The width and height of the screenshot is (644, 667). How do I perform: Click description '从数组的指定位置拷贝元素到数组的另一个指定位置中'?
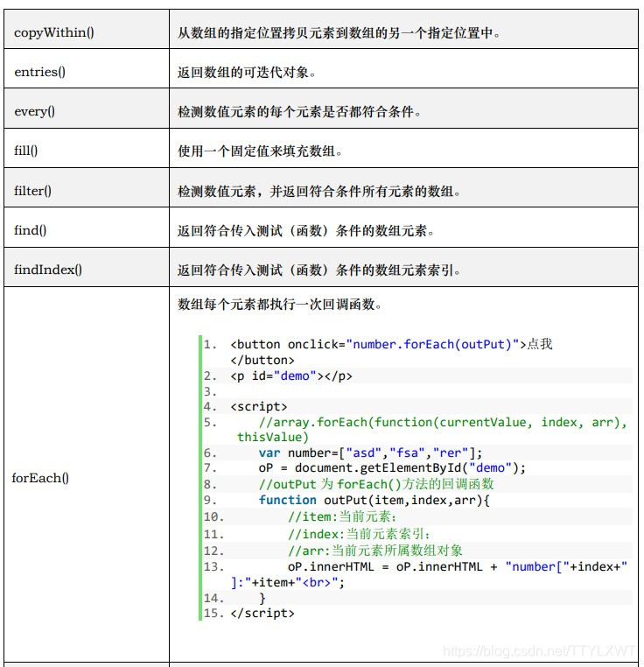[339, 32]
